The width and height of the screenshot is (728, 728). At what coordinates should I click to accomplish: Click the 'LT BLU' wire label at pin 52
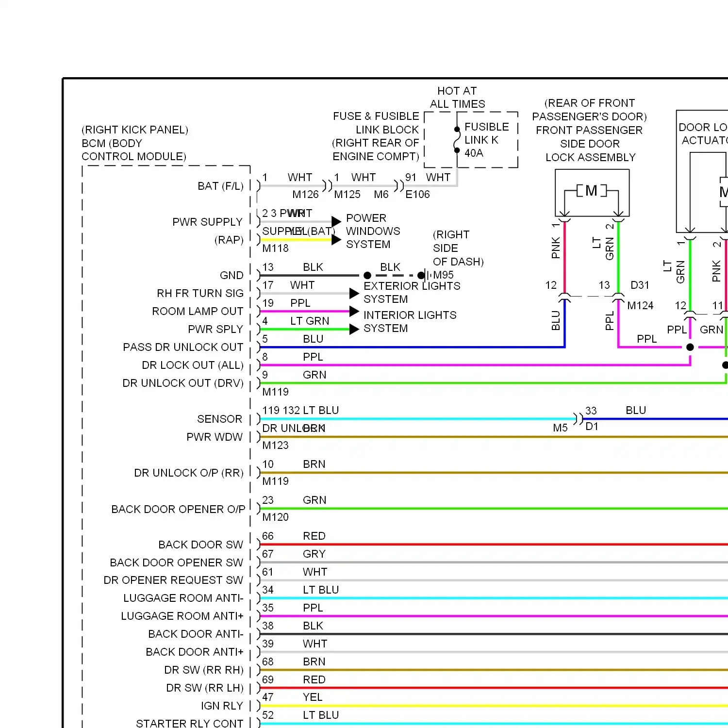[x=321, y=715]
